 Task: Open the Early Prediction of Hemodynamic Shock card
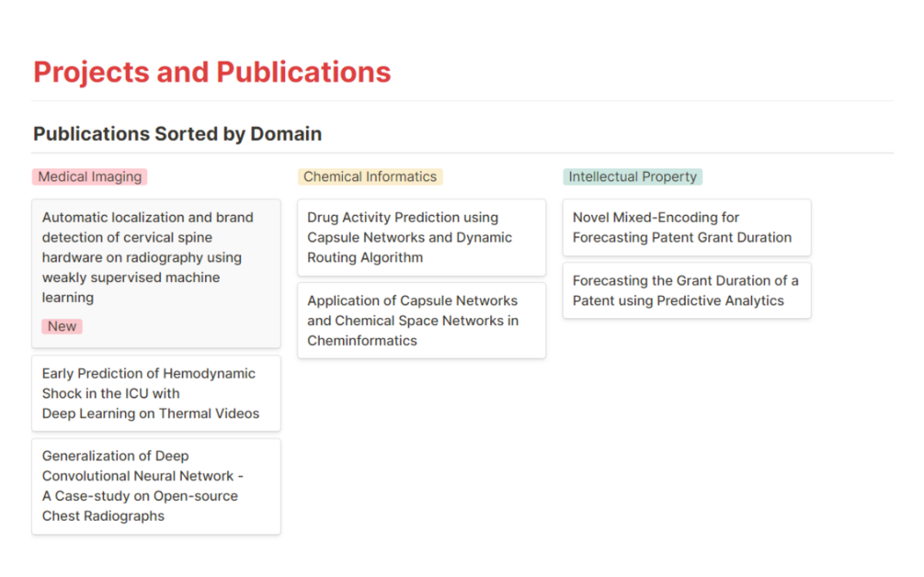point(156,393)
